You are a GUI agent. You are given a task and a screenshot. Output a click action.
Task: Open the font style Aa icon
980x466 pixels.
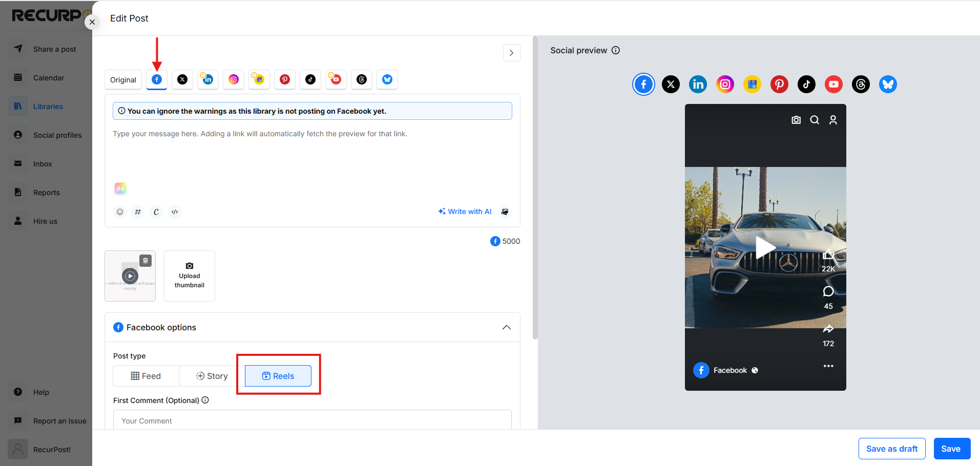point(120,188)
